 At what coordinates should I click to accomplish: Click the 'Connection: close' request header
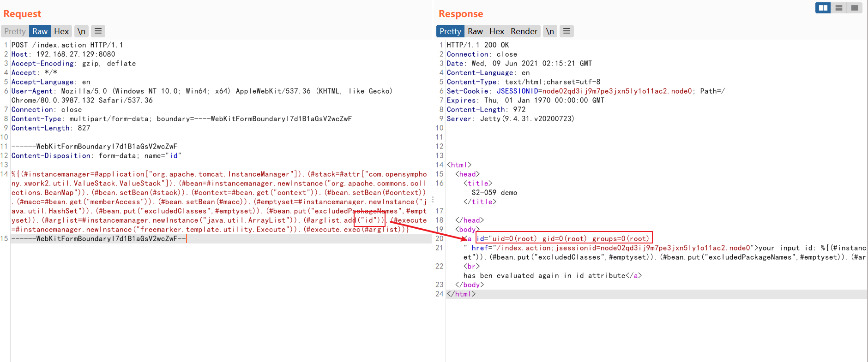tap(47, 109)
